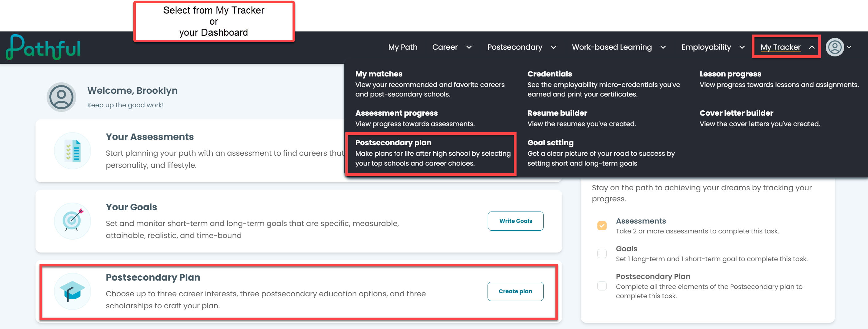Click the Your Goals target icon
Screen dimensions: 868x329
(73, 221)
